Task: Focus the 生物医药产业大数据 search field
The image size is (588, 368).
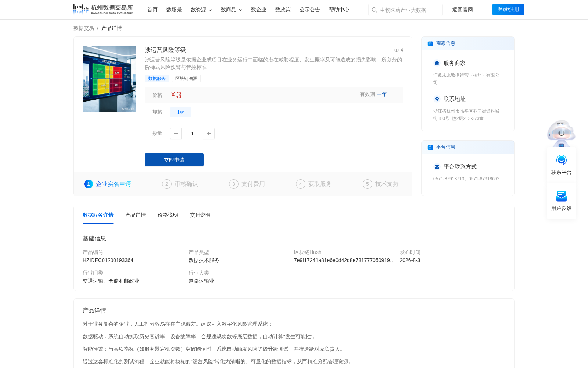Action: (x=406, y=10)
